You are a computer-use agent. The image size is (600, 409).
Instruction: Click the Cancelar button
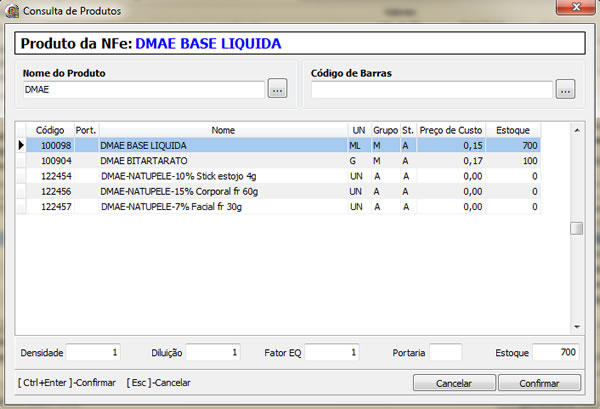(454, 383)
